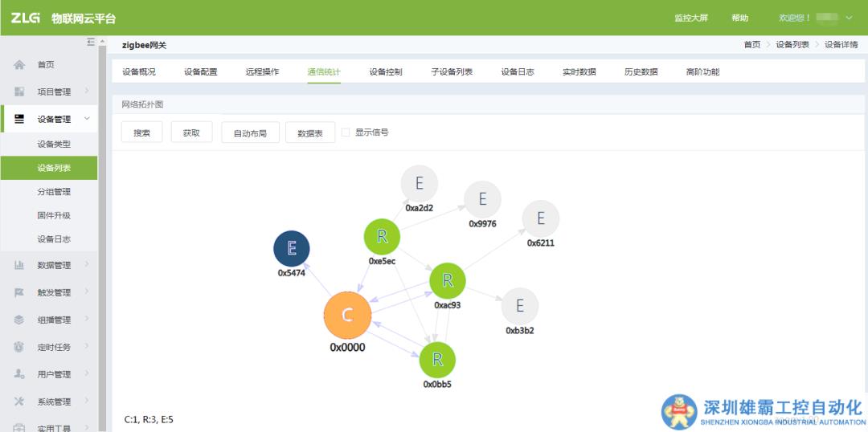
Task: Click the trigger management flag icon
Action: (19, 293)
